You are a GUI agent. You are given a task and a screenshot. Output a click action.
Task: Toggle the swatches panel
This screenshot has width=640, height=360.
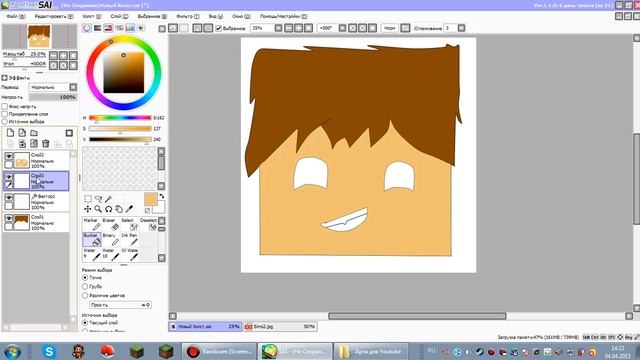[x=130, y=28]
